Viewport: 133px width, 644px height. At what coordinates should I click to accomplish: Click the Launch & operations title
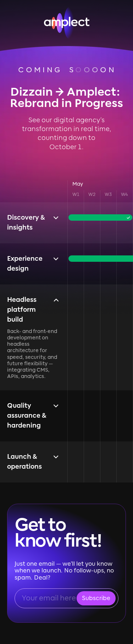[24, 461]
